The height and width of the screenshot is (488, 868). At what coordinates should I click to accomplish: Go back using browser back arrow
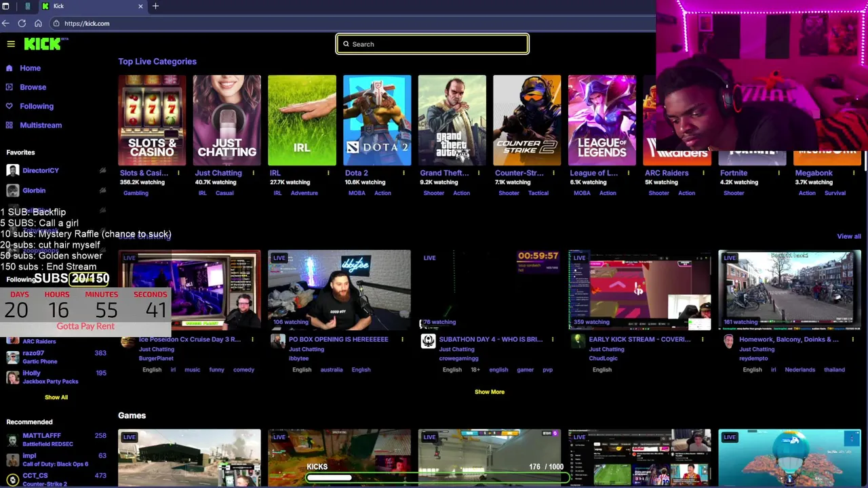coord(5,24)
